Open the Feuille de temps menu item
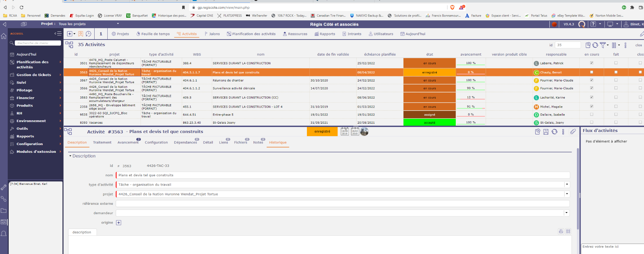Screen dimensions: 644x254 point(153,34)
